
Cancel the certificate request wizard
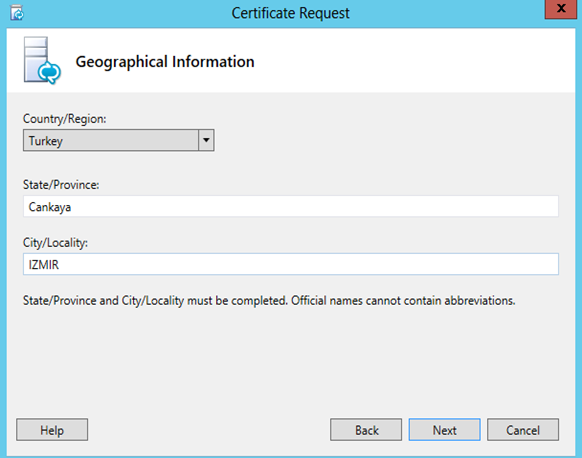523,430
